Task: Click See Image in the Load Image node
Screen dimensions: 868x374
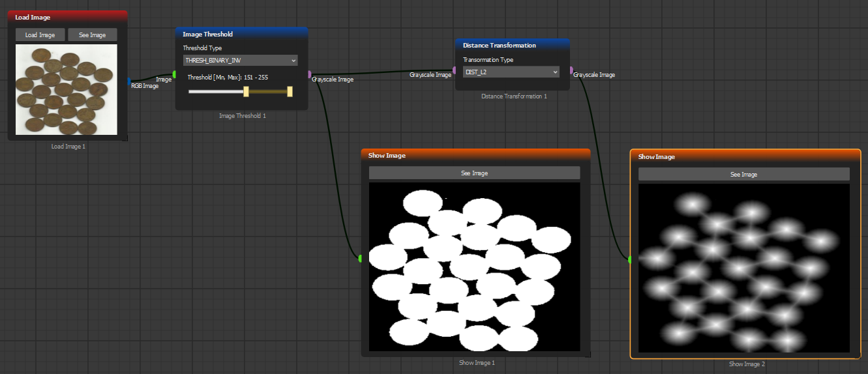Action: 92,35
